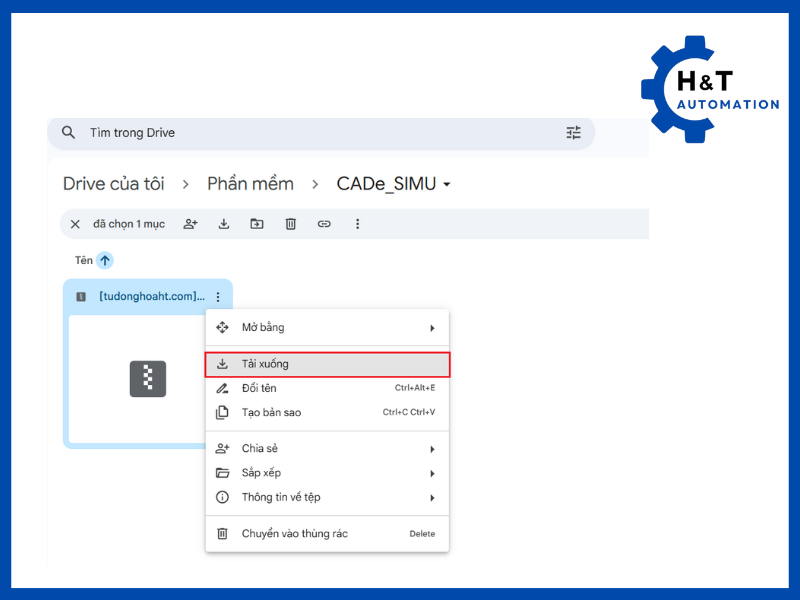
Task: Click the search magnifier icon
Action: pyautogui.click(x=68, y=133)
